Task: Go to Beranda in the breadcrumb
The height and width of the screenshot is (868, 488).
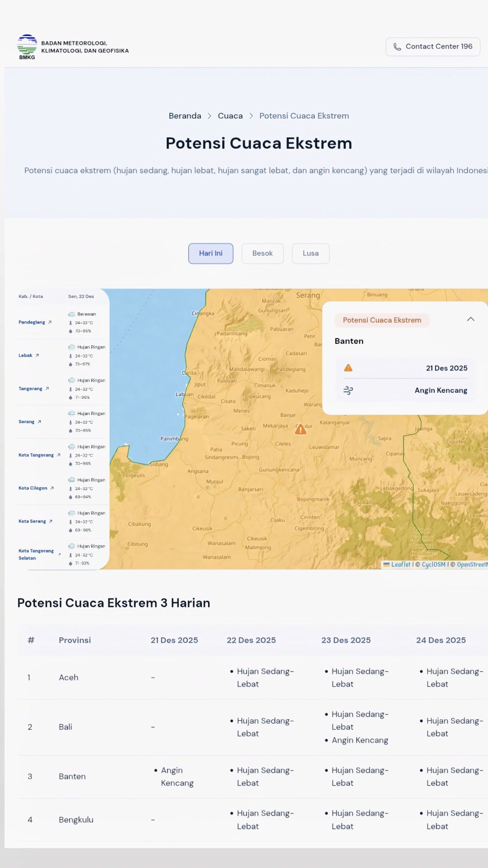Action: [x=185, y=116]
